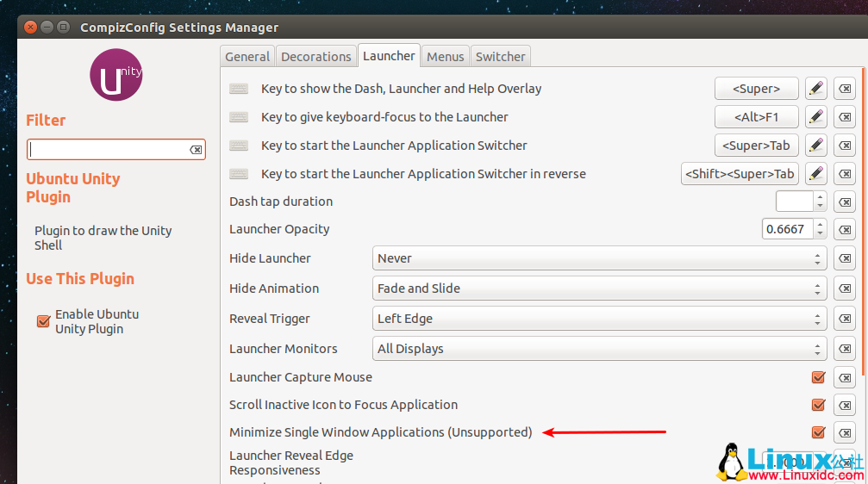Screen dimensions: 868x484
Task: Open Launcher Monitors All Displays dropdown
Action: (x=600, y=349)
